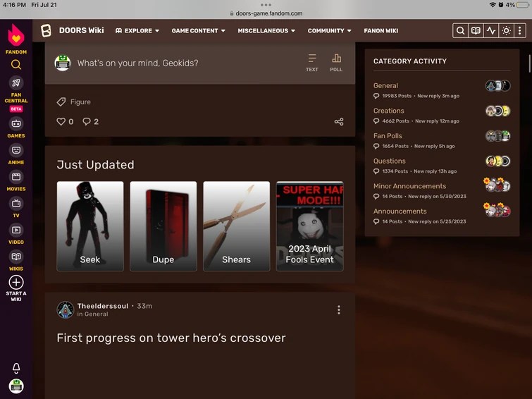Share the Figure post
Viewport: 532px width, 399px height.
click(x=339, y=121)
